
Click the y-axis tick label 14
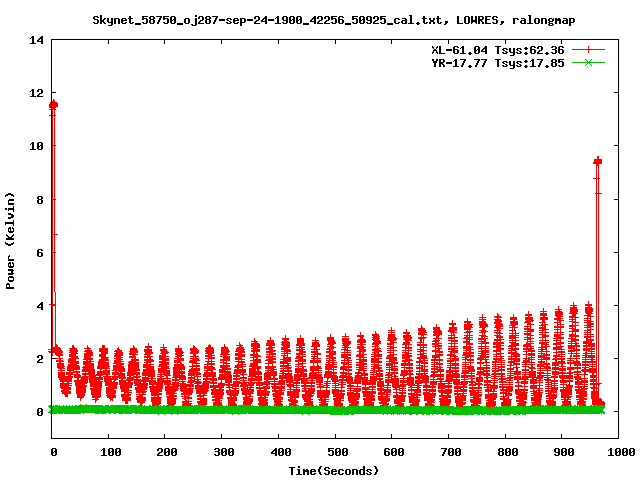tap(36, 40)
